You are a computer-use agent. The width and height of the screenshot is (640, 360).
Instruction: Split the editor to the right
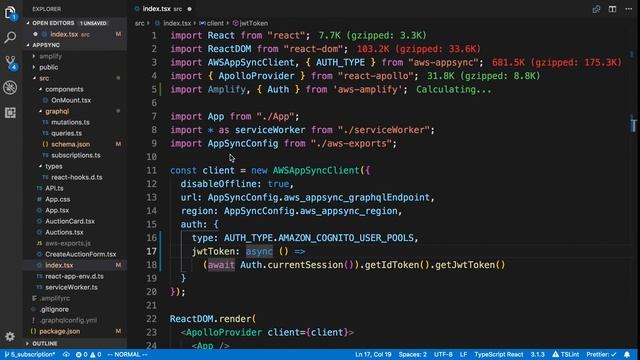612,9
